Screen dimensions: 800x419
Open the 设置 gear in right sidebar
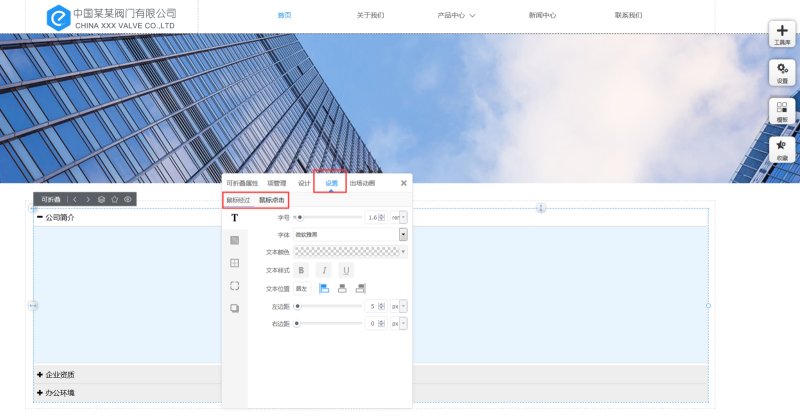click(782, 72)
